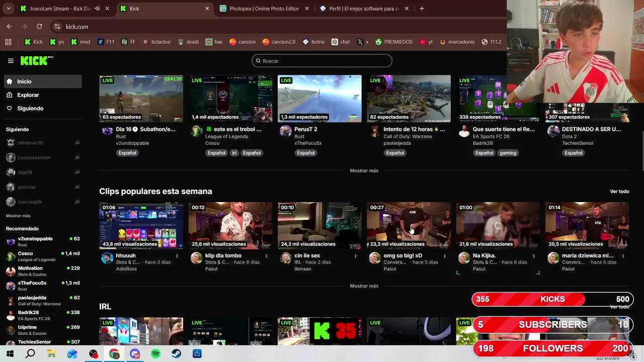Open Windows taskbar search
Screen dimensions: 644x362
[x=30, y=354]
